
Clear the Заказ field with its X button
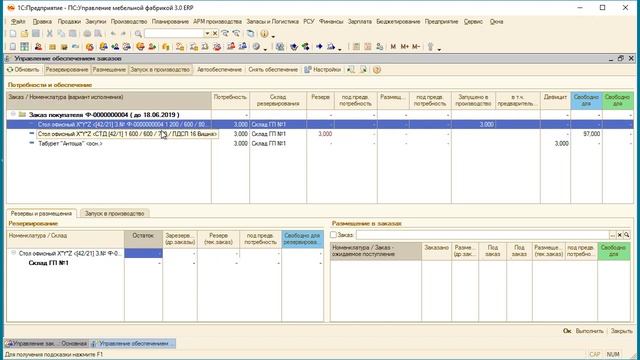pos(620,235)
